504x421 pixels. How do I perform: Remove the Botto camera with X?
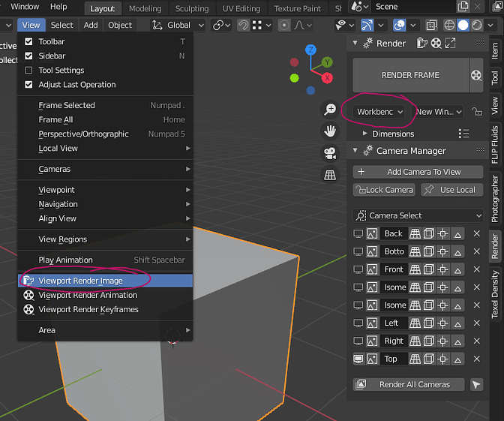[477, 251]
